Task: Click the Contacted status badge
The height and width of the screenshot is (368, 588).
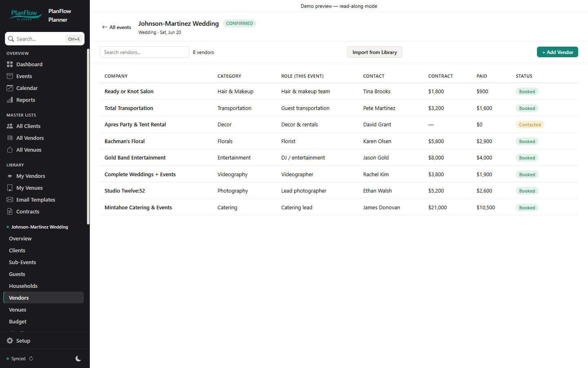Action: (530, 125)
